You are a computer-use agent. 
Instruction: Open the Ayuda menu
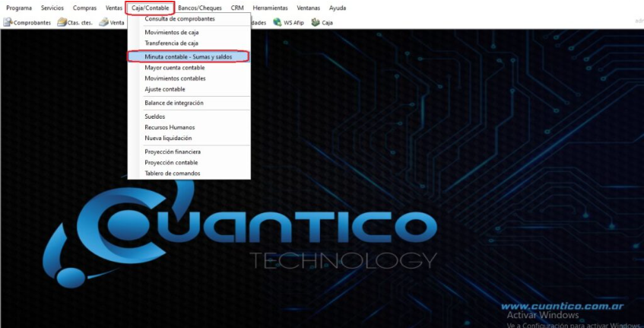tap(337, 8)
